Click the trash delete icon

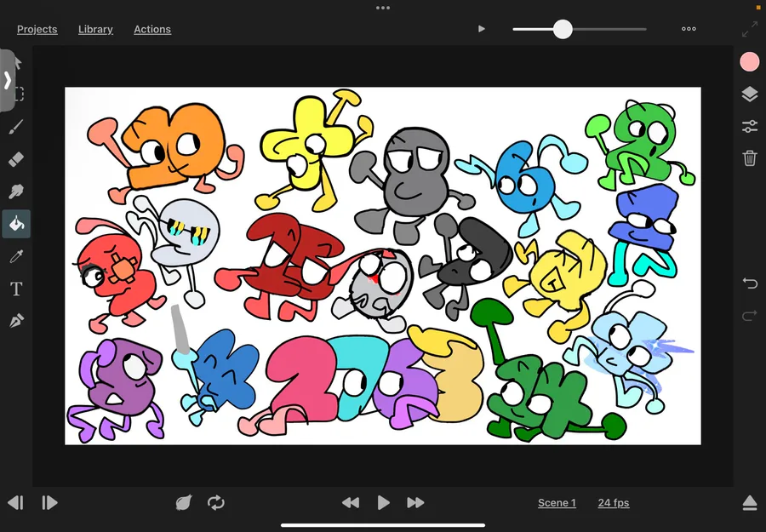click(x=749, y=158)
